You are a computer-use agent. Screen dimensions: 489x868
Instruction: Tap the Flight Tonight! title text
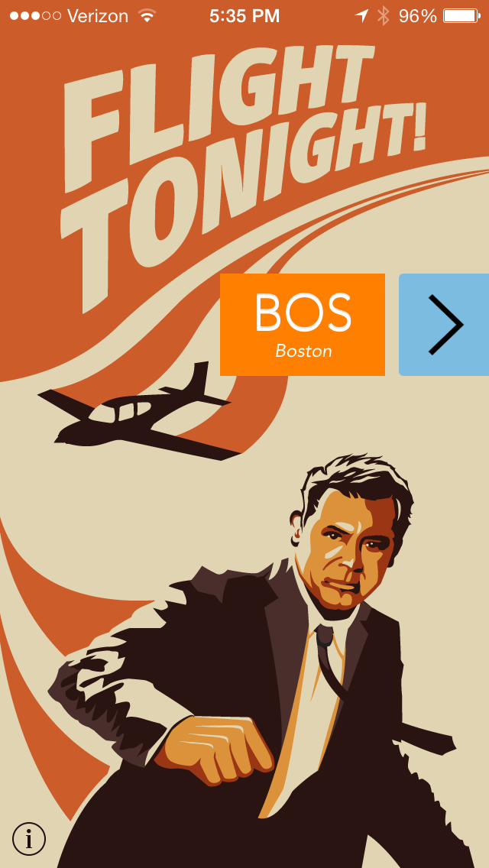[x=244, y=166]
